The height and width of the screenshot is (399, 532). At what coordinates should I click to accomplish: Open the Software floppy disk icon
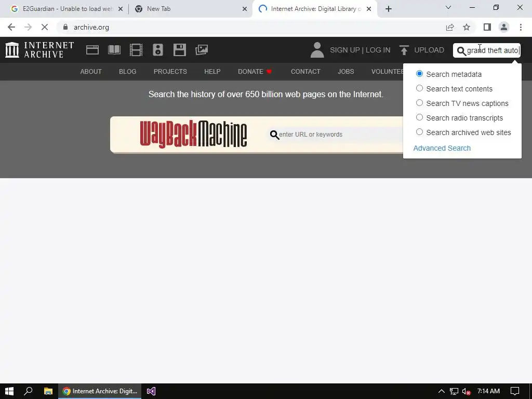(x=179, y=50)
